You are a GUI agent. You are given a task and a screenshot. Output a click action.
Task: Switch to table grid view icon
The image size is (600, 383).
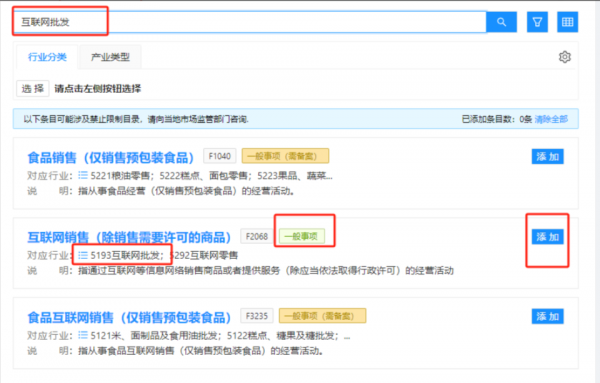pyautogui.click(x=567, y=22)
